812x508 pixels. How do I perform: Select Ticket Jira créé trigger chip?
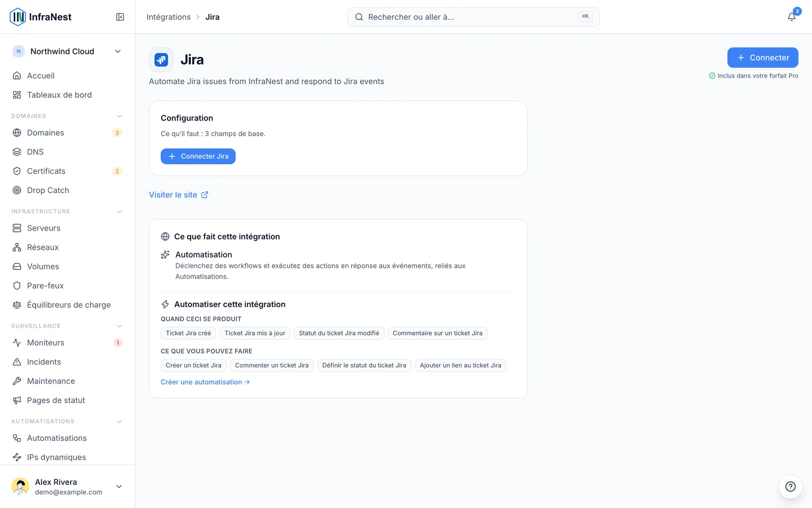point(189,333)
